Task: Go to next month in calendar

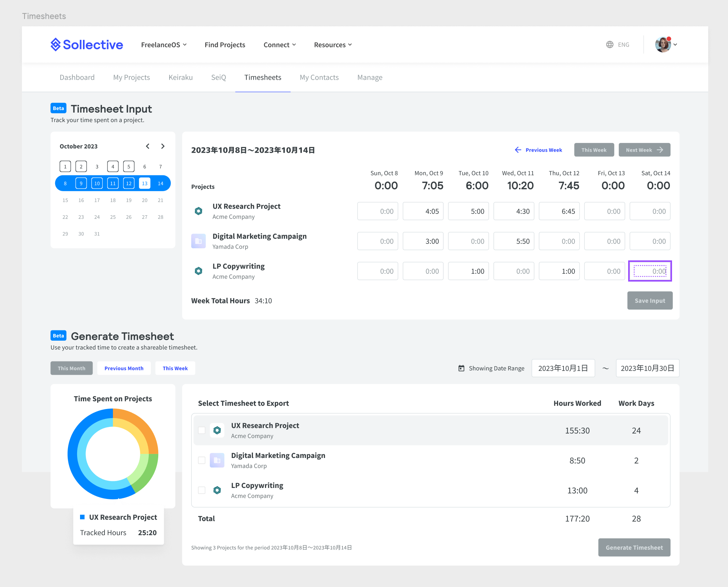Action: pos(163,146)
